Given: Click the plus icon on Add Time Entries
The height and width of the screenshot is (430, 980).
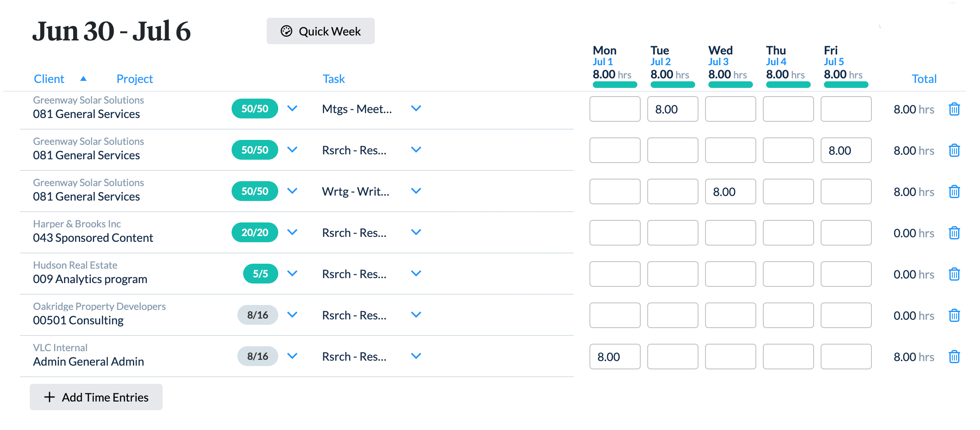Looking at the screenshot, I should (49, 397).
